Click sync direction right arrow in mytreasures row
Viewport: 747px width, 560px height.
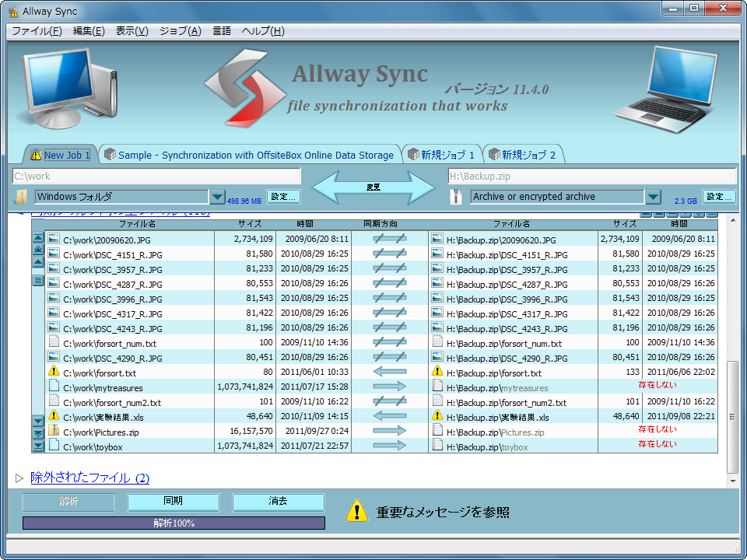coord(390,387)
